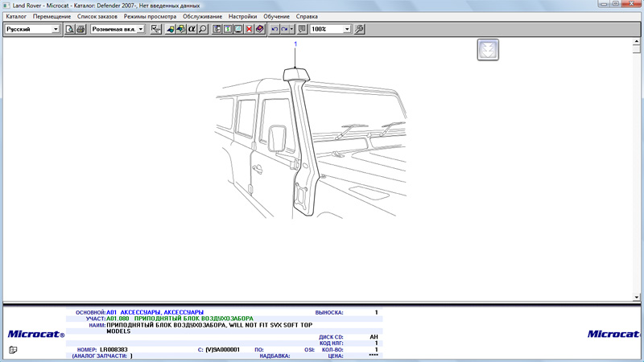Open the 100% zoom dropdown
Viewport: 644px width, 362px height.
pos(347,29)
